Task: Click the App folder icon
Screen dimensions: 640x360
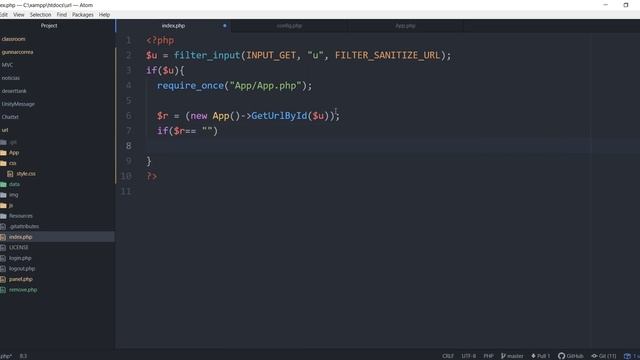Action: click(3, 153)
